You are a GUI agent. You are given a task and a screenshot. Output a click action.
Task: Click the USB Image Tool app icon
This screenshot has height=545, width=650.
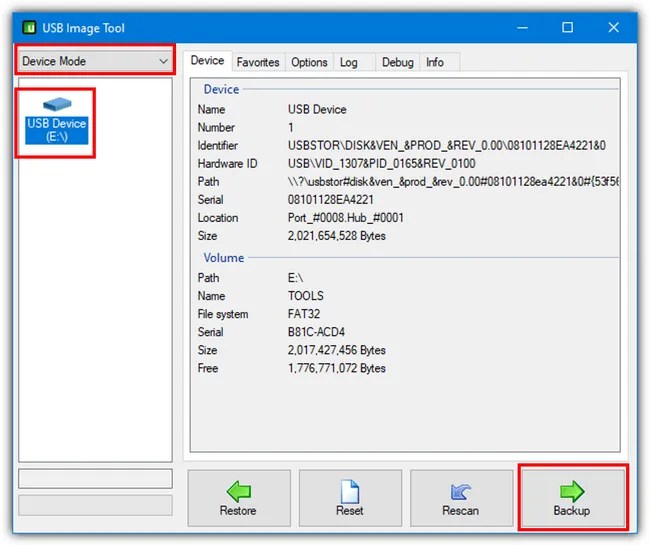point(29,28)
